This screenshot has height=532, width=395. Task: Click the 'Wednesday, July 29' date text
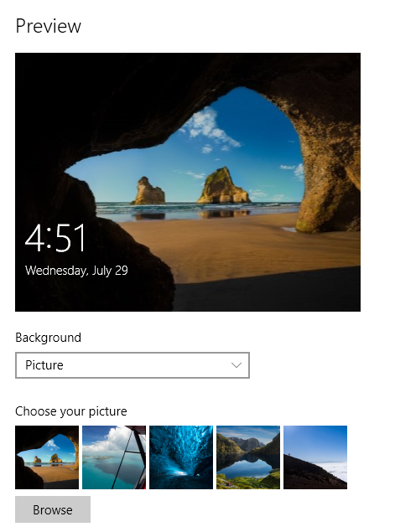[76, 271]
